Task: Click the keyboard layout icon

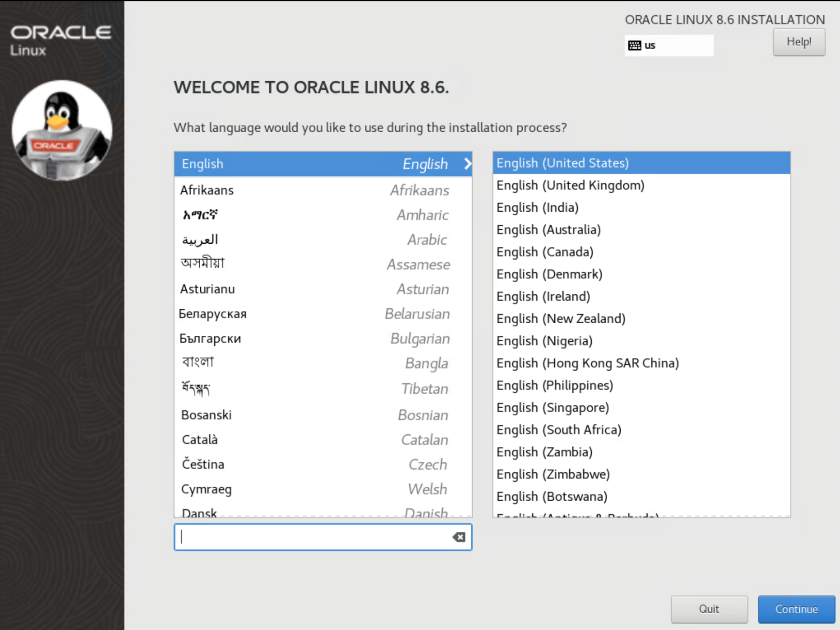Action: [634, 45]
